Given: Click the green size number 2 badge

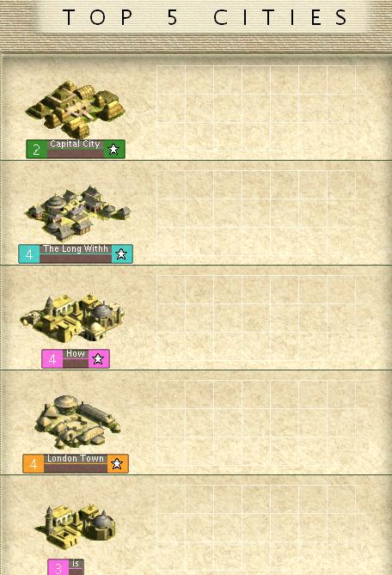Looking at the screenshot, I should pos(37,150).
